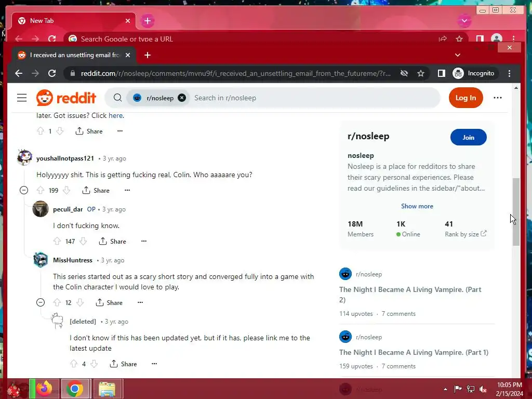The image size is (532, 399).
Task: Downvote the youshallnotpass121 comment
Action: [66, 190]
